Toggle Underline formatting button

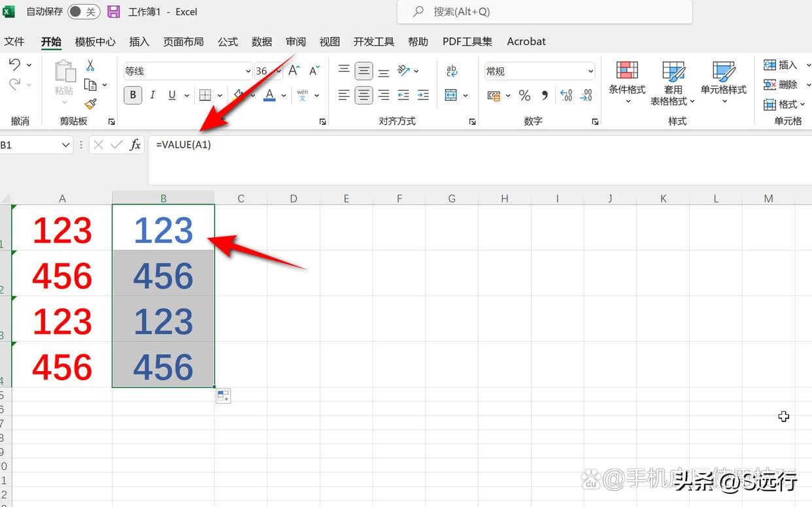(x=172, y=95)
